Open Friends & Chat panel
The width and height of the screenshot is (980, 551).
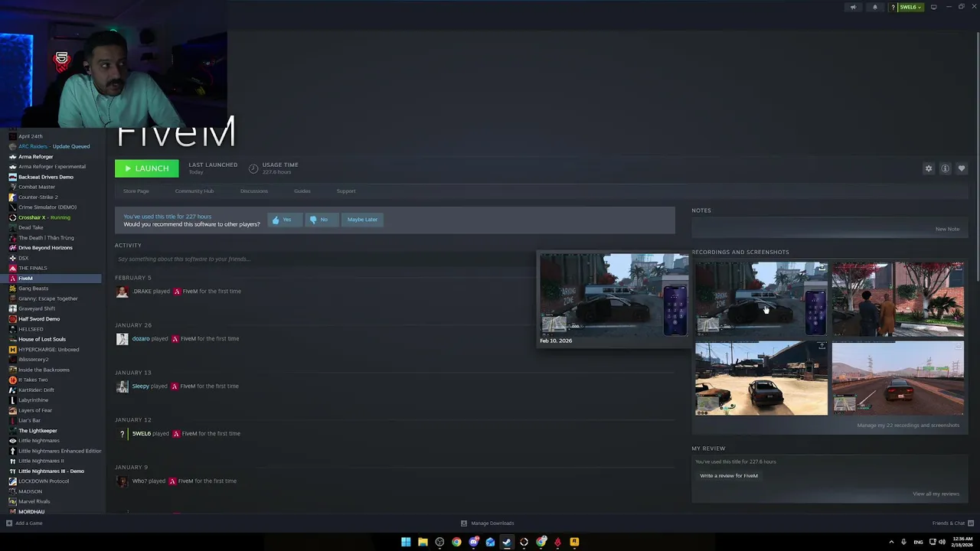point(952,523)
